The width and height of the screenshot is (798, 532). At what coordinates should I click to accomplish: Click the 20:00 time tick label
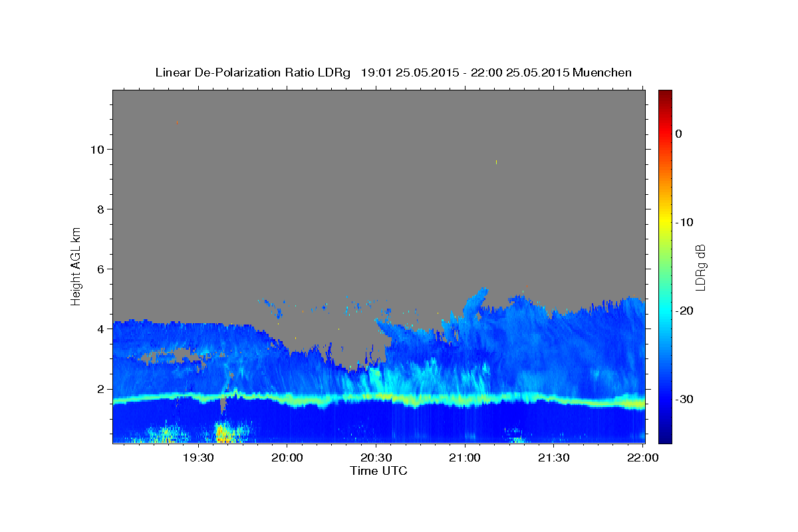click(287, 458)
